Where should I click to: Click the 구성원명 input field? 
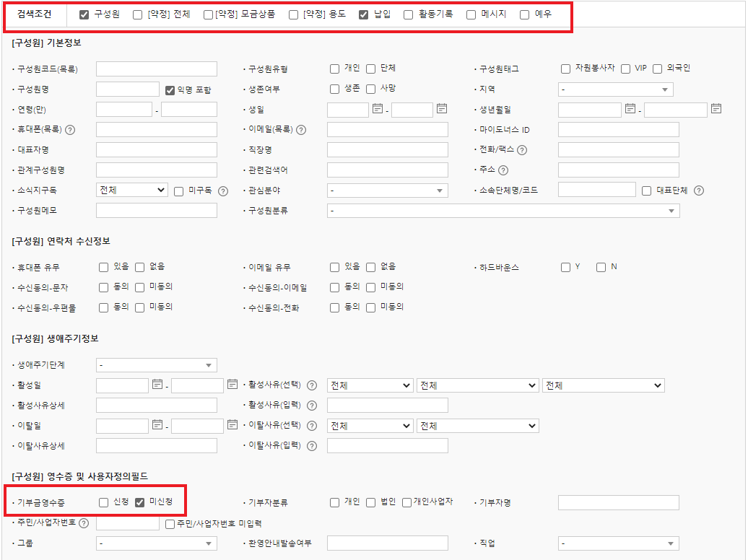[x=127, y=89]
